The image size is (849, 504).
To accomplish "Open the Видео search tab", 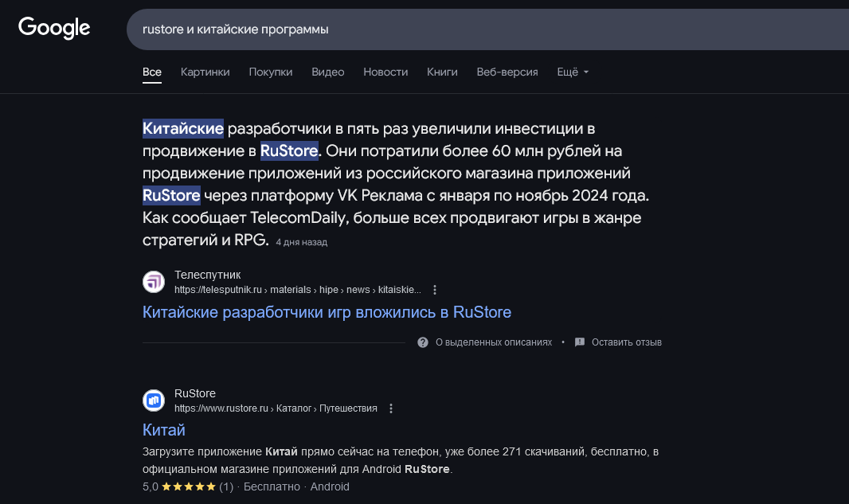I will [x=327, y=72].
